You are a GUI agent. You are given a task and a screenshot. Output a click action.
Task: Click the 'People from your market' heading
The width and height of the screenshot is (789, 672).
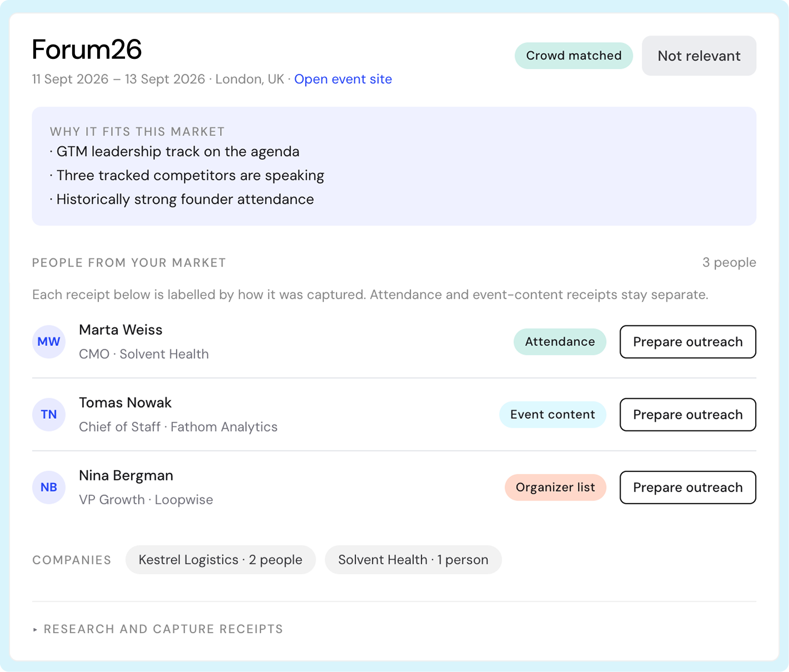[129, 263]
